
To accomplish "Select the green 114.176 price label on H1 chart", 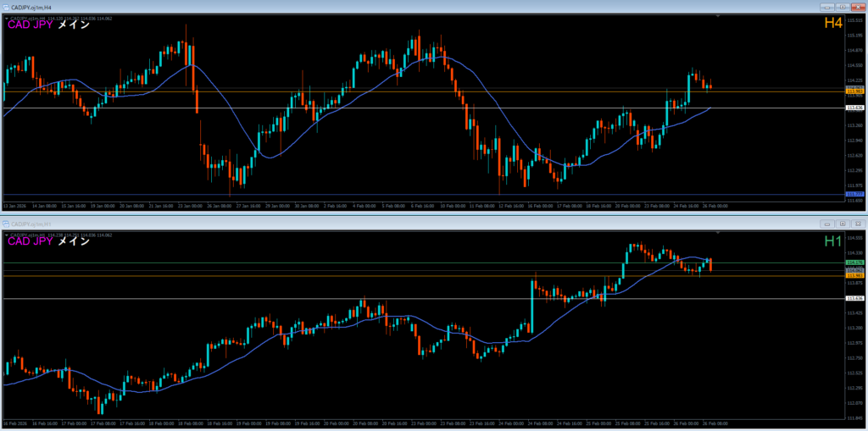I will click(854, 262).
